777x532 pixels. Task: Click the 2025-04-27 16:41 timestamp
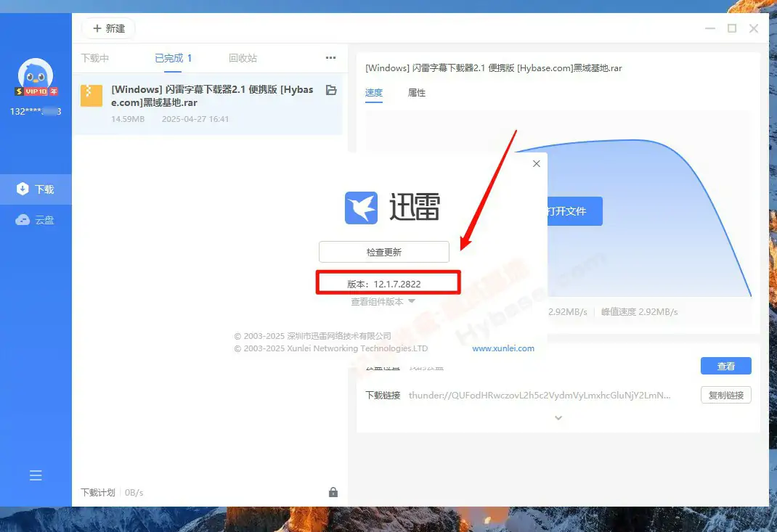pos(195,119)
